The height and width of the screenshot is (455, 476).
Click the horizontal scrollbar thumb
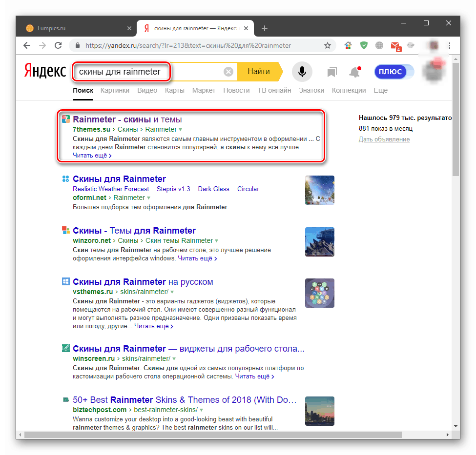[x=213, y=435]
